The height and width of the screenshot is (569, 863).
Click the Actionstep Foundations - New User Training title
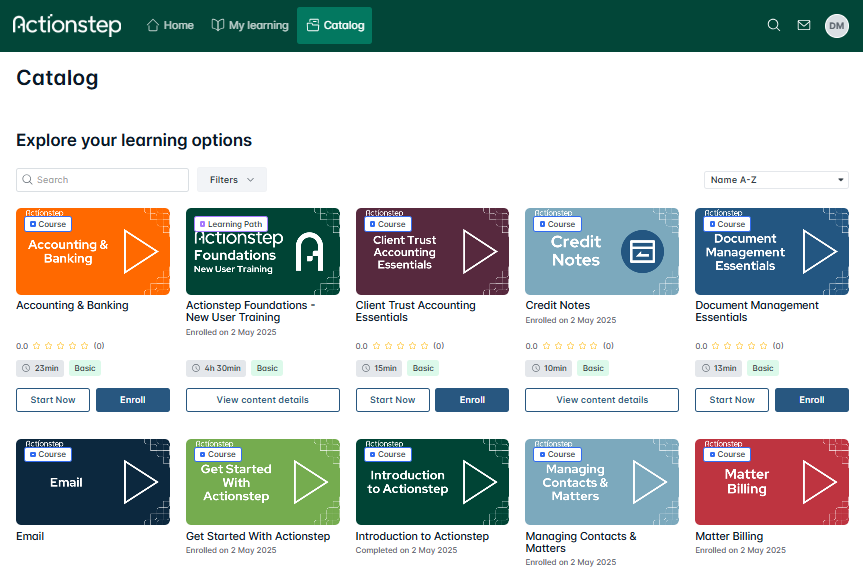[x=250, y=311]
